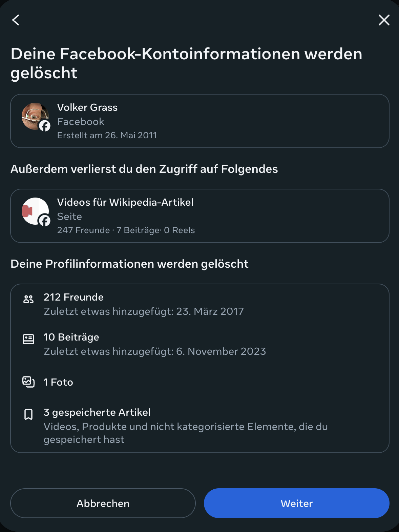Close the account deletion dialog

pyautogui.click(x=384, y=20)
